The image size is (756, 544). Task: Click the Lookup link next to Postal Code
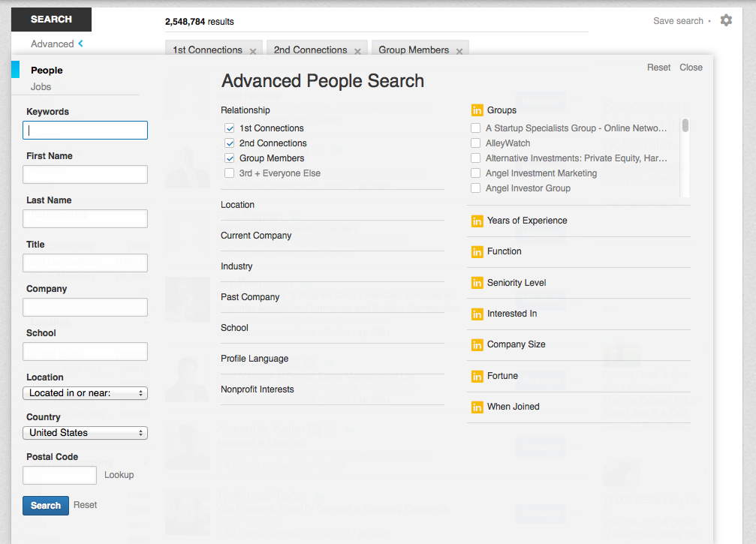coord(119,475)
